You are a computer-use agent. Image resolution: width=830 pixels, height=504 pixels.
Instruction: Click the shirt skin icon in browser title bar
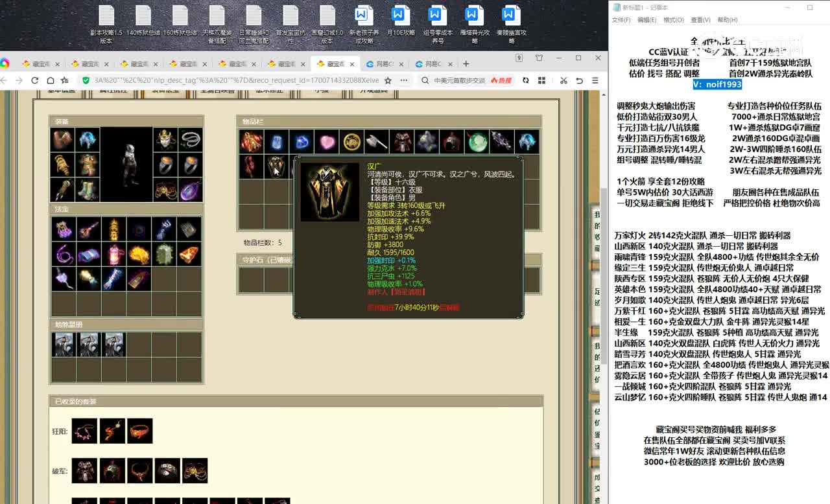[539, 58]
